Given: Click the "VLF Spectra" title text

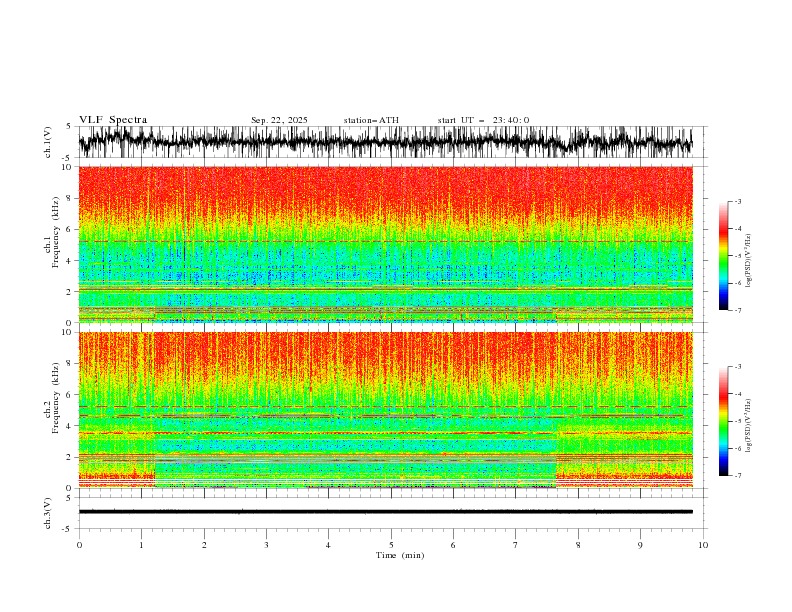Looking at the screenshot, I should tap(113, 120).
